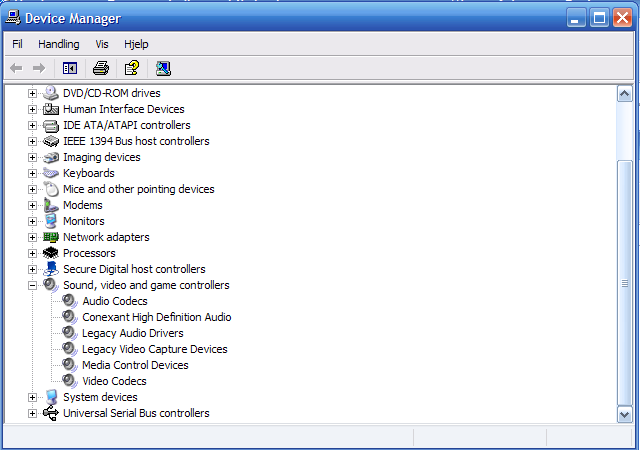The height and width of the screenshot is (450, 640).
Task: Select IEEE 1394 Bus host controllers label
Action: [136, 141]
